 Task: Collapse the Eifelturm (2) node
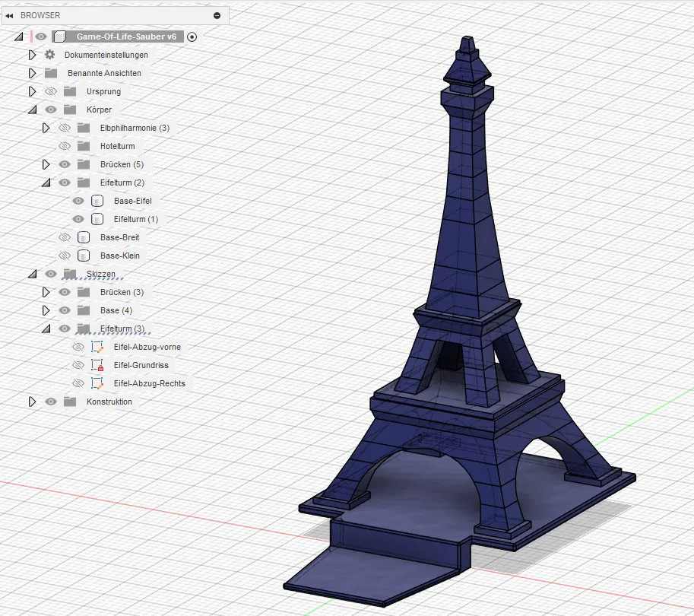[x=46, y=183]
